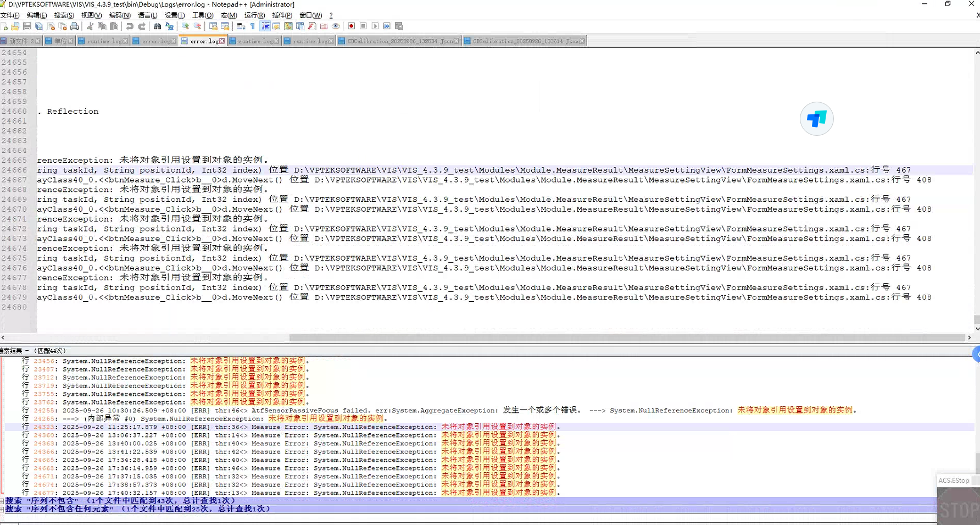Click the Cut scissors icon
Screen dimensions: 980x525
[x=90, y=26]
